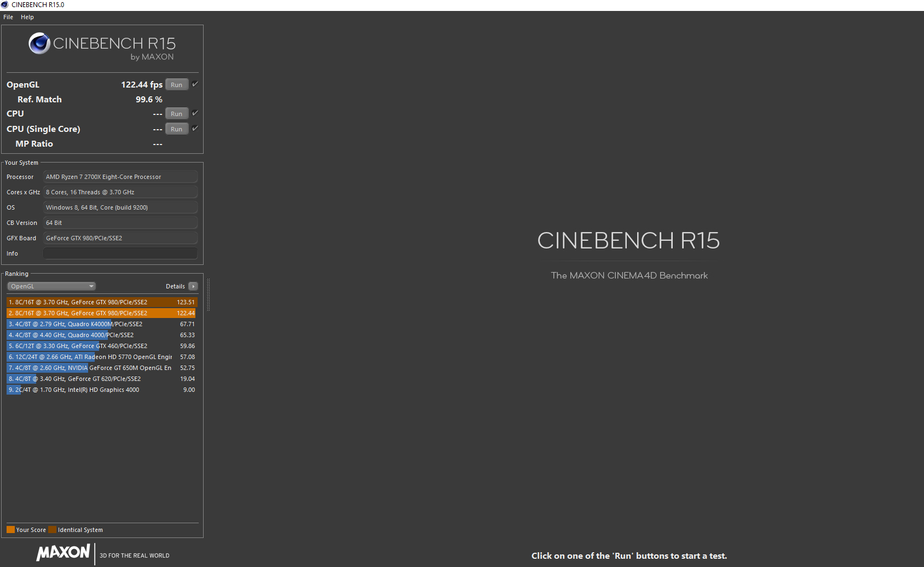The height and width of the screenshot is (567, 924).
Task: Run the CPU Single Core test
Action: click(x=176, y=129)
